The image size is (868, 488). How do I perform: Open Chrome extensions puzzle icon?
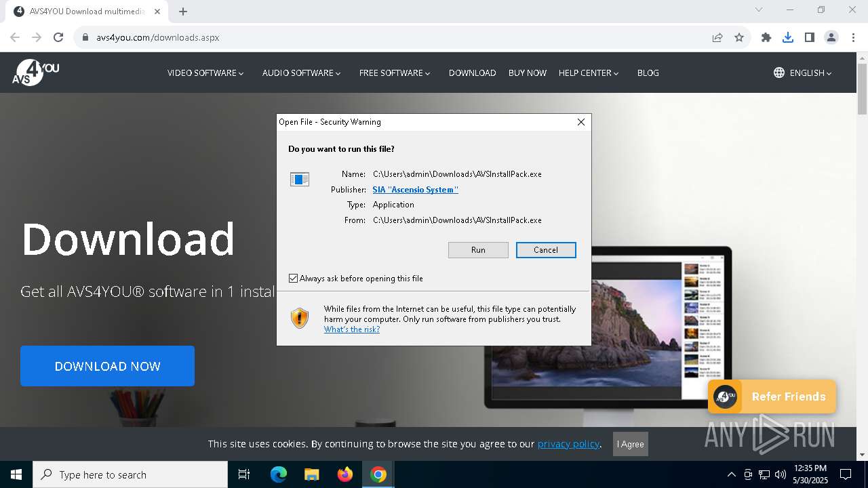pyautogui.click(x=766, y=37)
